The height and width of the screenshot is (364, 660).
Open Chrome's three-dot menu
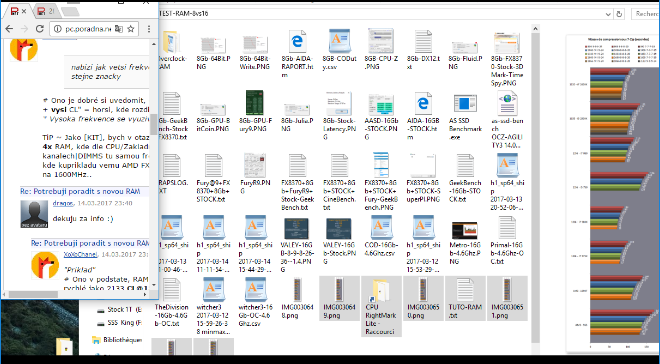[149, 29]
